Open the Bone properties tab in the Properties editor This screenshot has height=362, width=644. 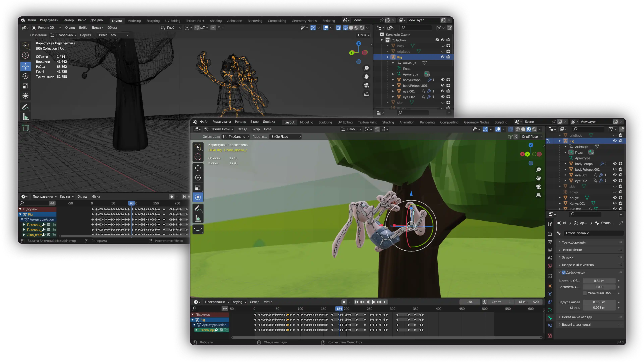(550, 318)
